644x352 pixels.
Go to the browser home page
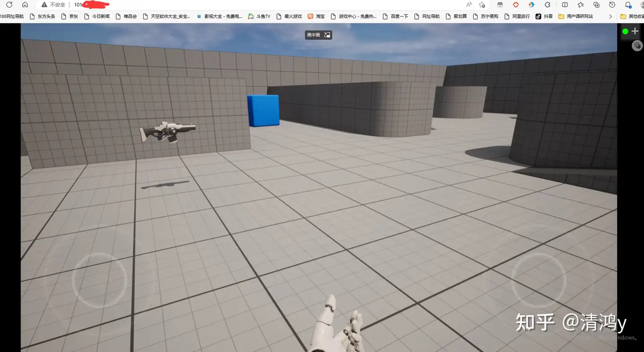[x=25, y=4]
